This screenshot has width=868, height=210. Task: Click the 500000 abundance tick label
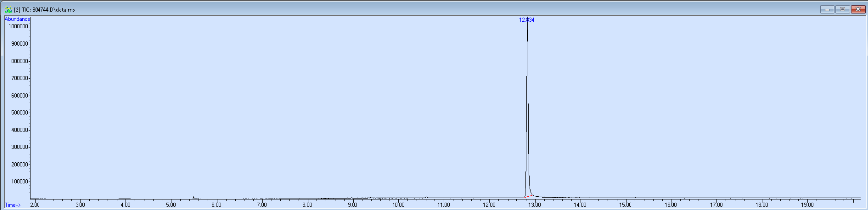[20, 112]
